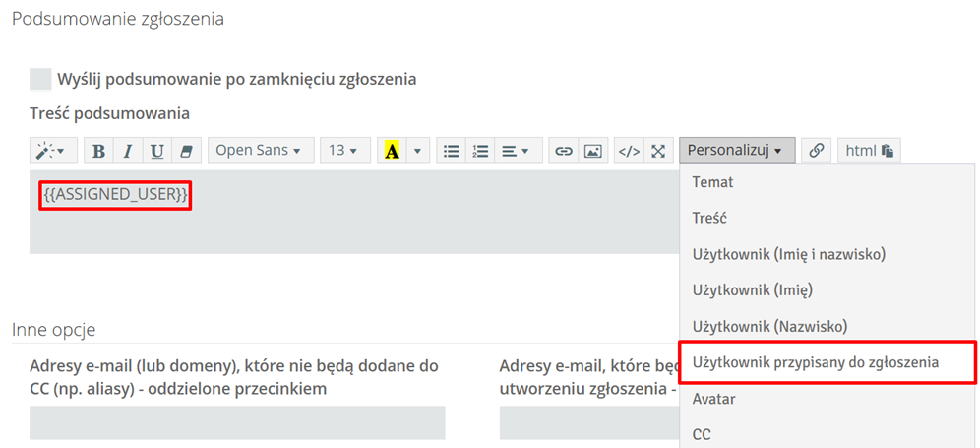The height and width of the screenshot is (448, 980).
Task: Insert an unordered bullet list
Action: [x=451, y=151]
